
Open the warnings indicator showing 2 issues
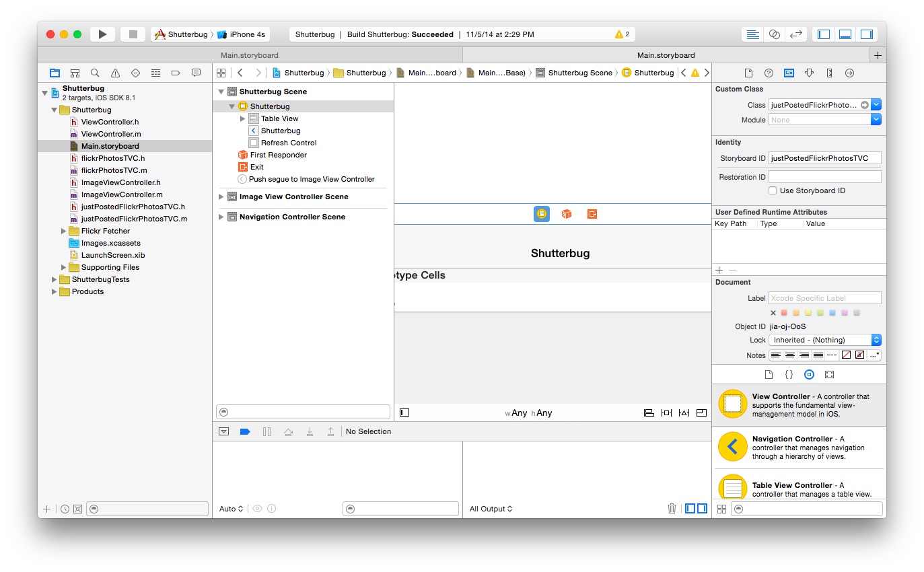(x=622, y=34)
